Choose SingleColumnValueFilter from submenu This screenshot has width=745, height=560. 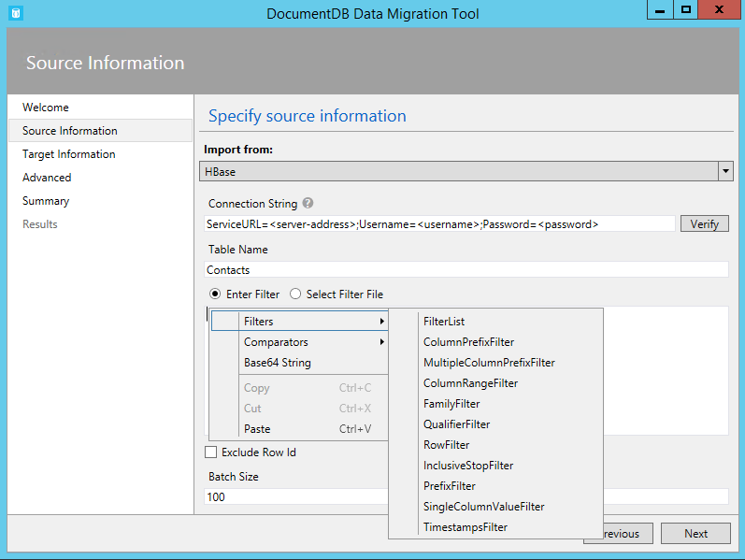click(483, 507)
